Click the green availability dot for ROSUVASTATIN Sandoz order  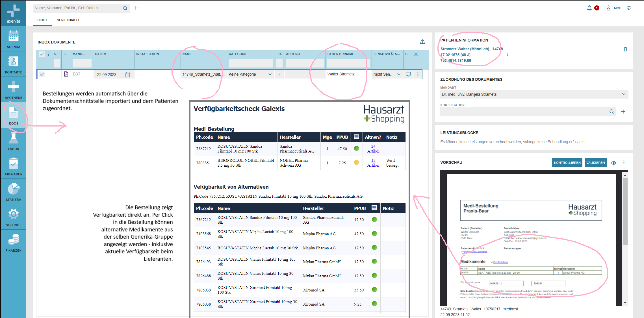point(356,148)
